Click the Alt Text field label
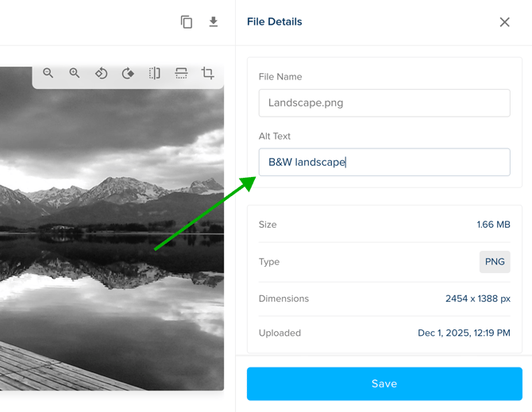532x412 pixels. point(275,136)
